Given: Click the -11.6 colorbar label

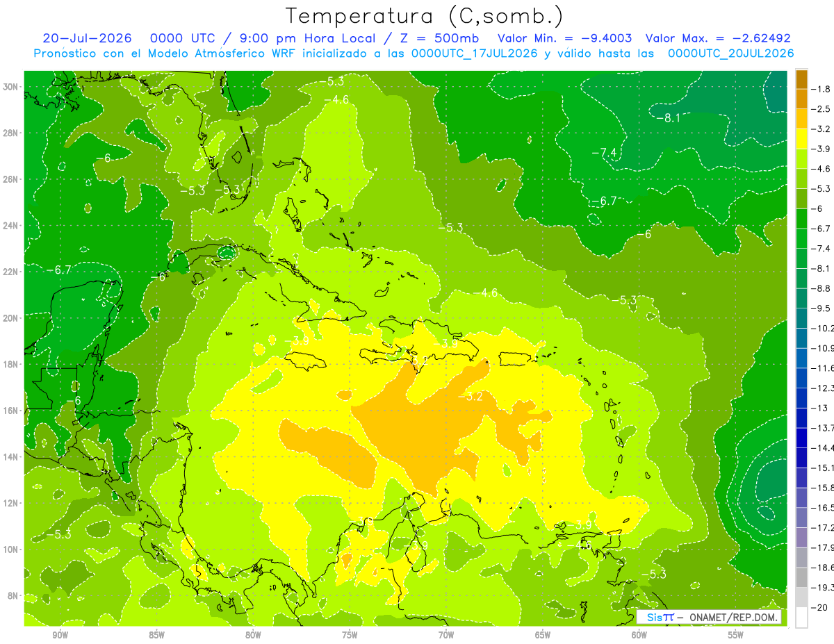Looking at the screenshot, I should click(823, 368).
